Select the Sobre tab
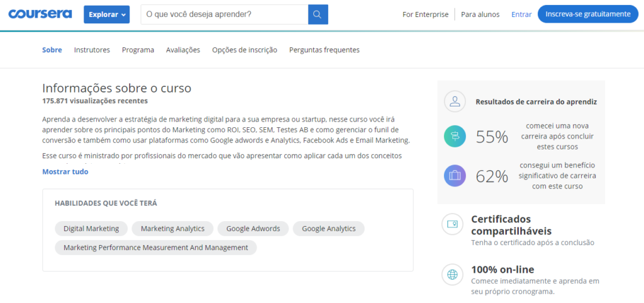Screen dimensions: 644x303 click(52, 50)
